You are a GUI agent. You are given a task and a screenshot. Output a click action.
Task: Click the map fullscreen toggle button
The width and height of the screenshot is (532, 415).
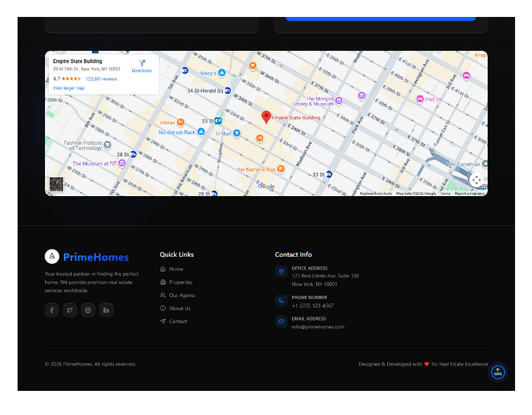(477, 180)
